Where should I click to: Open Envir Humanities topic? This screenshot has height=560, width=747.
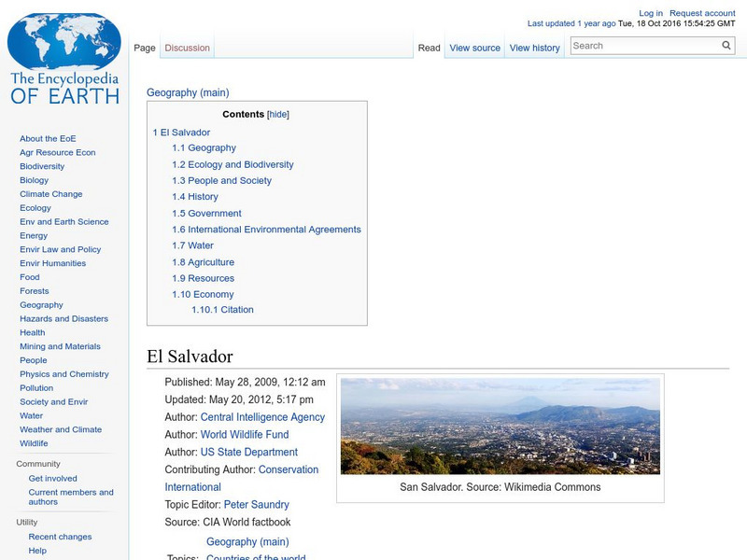(52, 263)
